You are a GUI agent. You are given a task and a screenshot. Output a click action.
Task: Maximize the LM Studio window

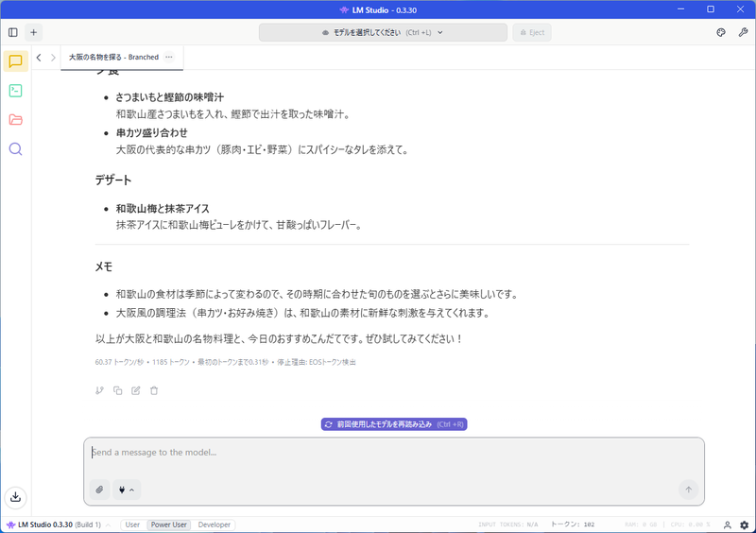tap(711, 9)
